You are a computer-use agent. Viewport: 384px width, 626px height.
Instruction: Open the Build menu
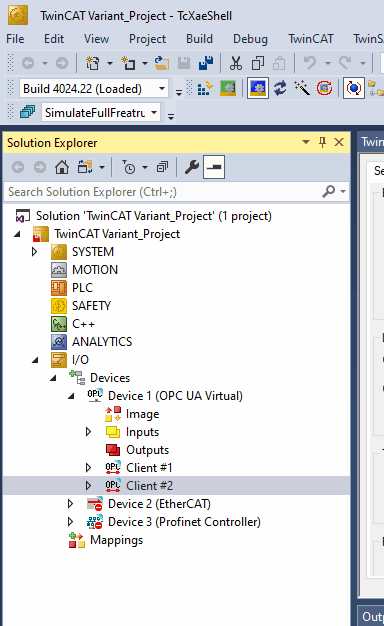(x=199, y=39)
